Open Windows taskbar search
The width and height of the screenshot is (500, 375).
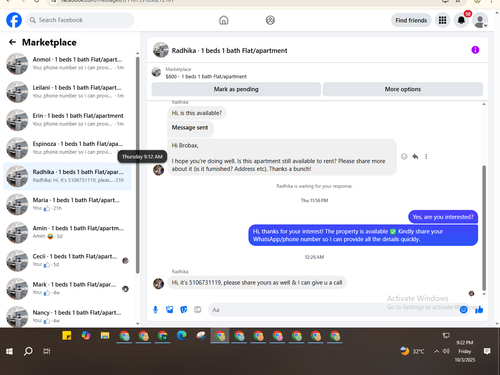28,351
